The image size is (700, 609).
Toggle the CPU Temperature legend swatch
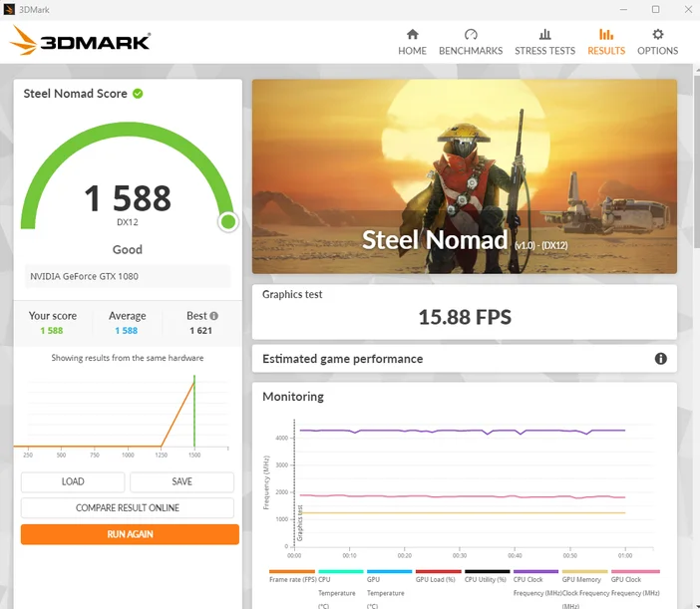click(341, 571)
